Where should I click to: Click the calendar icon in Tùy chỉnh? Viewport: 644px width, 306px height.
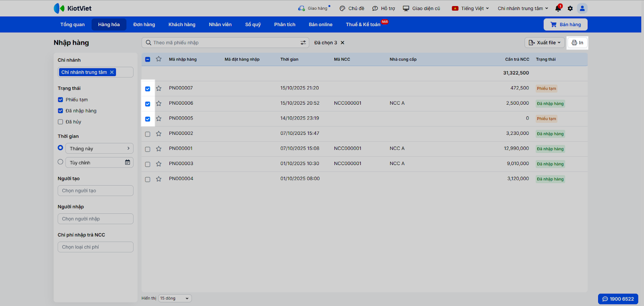(x=128, y=162)
